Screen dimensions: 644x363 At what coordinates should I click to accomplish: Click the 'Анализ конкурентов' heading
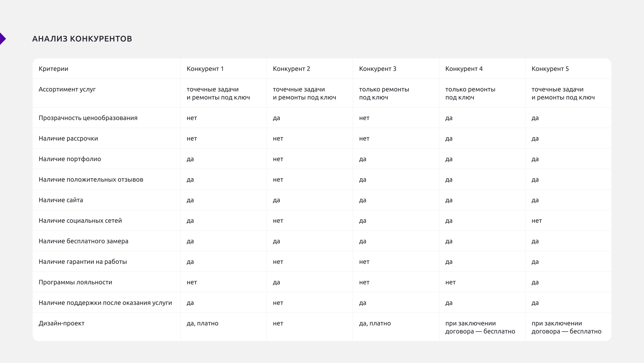pos(82,39)
